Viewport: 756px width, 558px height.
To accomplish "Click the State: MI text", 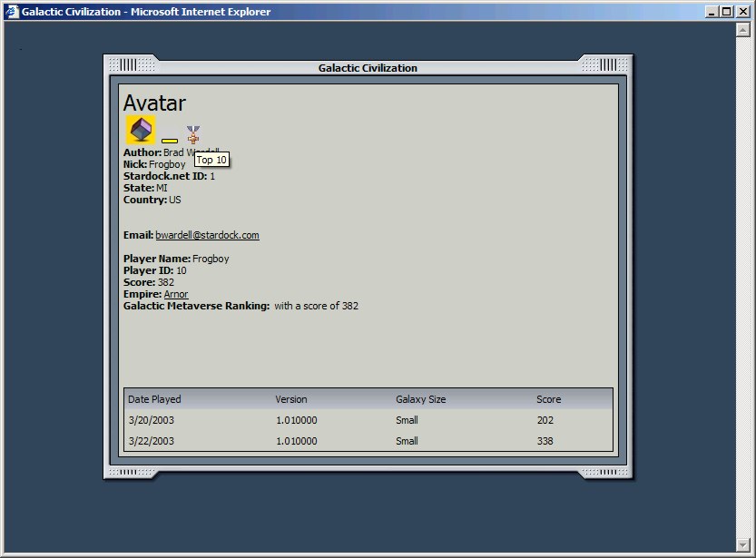I will pos(145,188).
